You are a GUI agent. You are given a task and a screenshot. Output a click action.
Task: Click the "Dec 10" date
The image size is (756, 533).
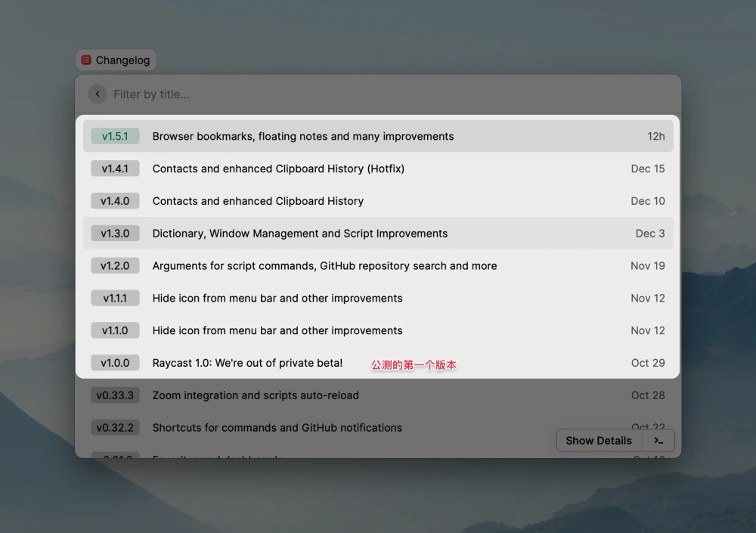[648, 200]
